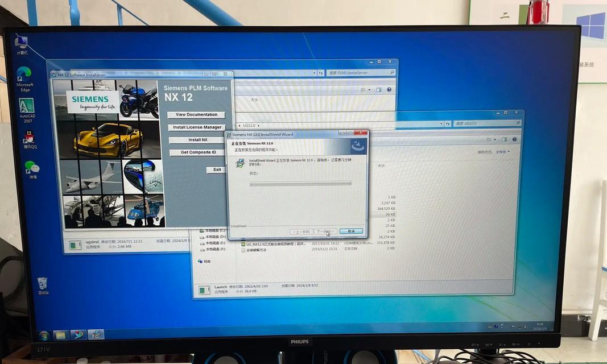607x364 pixels.
Task: Click the search box in PLMLicenseServer window
Action: 361,73
